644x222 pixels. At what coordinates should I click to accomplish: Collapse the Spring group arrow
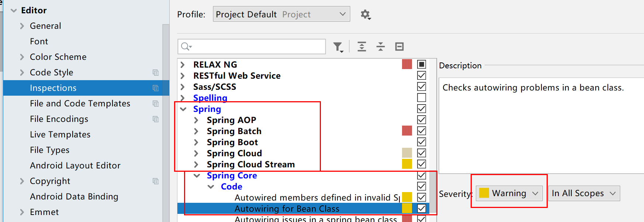(183, 109)
